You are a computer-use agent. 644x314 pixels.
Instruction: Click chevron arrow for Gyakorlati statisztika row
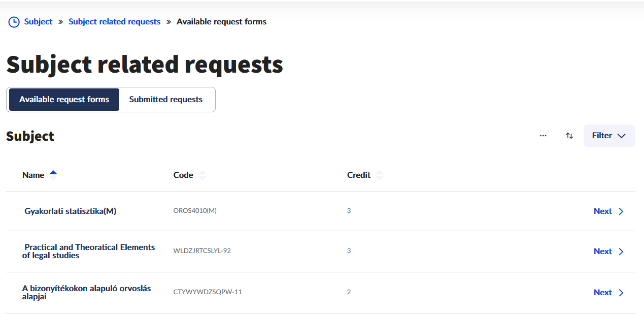[x=621, y=211]
